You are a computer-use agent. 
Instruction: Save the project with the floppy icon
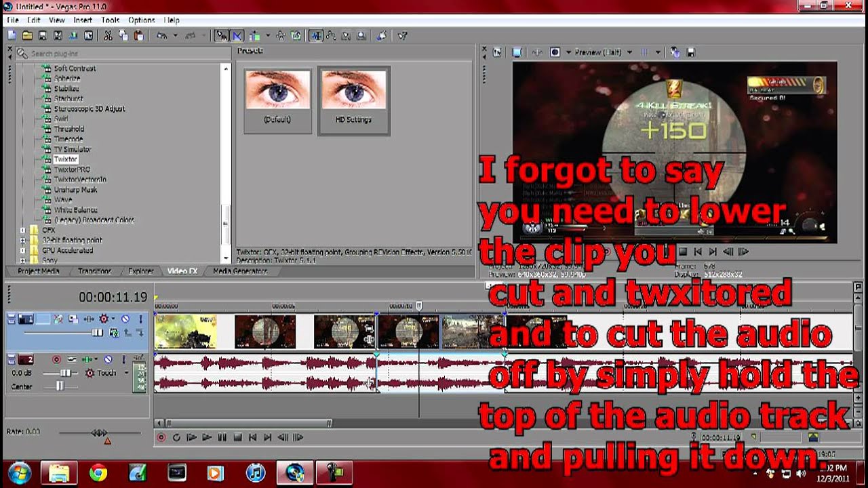point(43,35)
